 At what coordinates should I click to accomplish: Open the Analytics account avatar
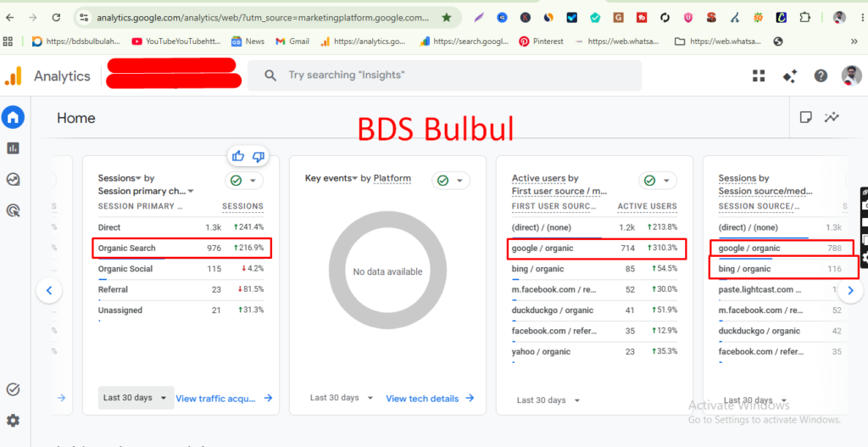pyautogui.click(x=851, y=75)
